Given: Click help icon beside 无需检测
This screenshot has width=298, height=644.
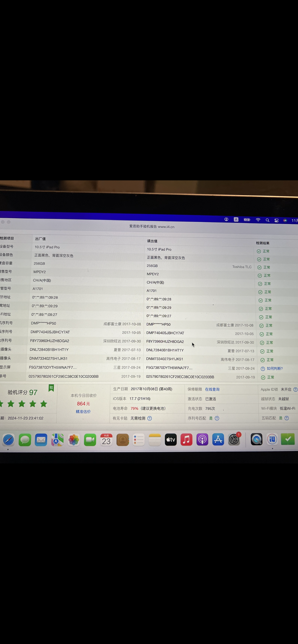Looking at the screenshot, I should [x=150, y=418].
